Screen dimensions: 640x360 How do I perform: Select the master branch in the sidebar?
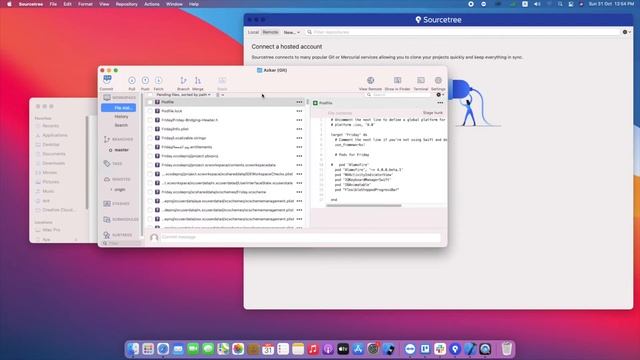[121, 150]
